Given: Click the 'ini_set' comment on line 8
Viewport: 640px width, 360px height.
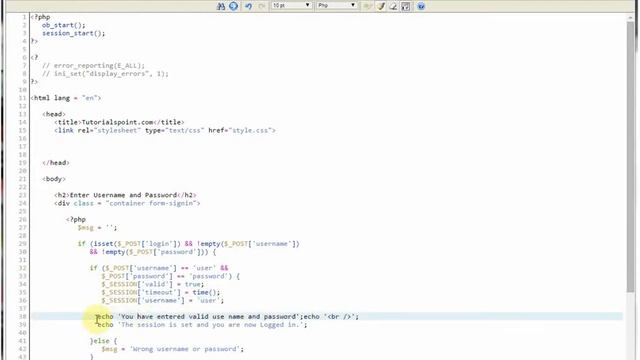Looking at the screenshot, I should pyautogui.click(x=105, y=73).
